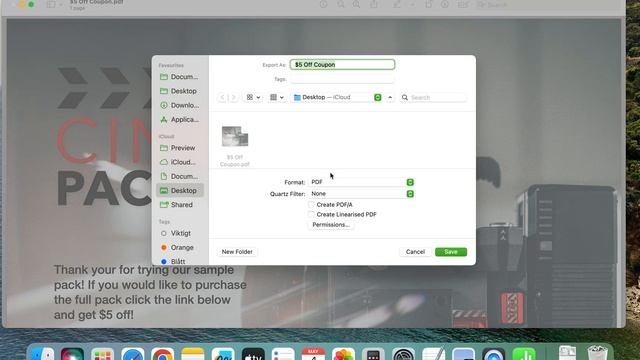Click the Search field in the dialog
This screenshot has height=360, width=640.
coord(433,97)
